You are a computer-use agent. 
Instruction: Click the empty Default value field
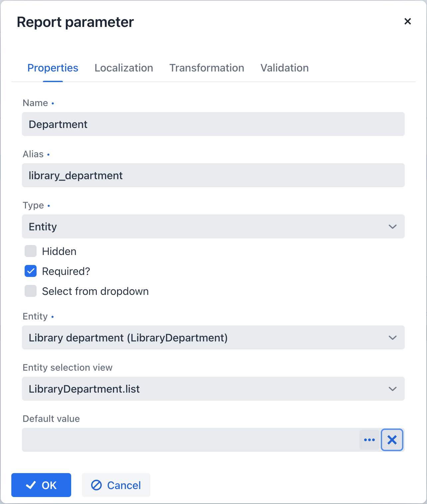191,440
